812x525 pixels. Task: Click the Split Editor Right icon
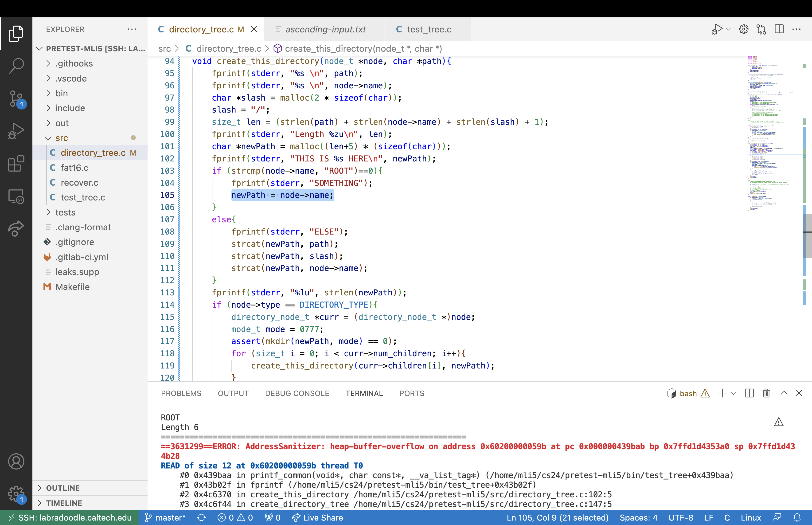(x=779, y=29)
